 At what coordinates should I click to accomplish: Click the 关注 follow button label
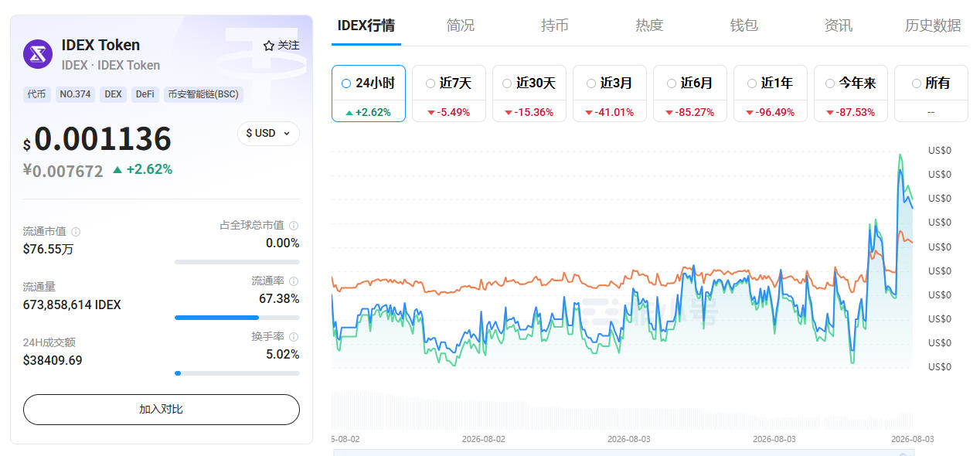tap(288, 46)
